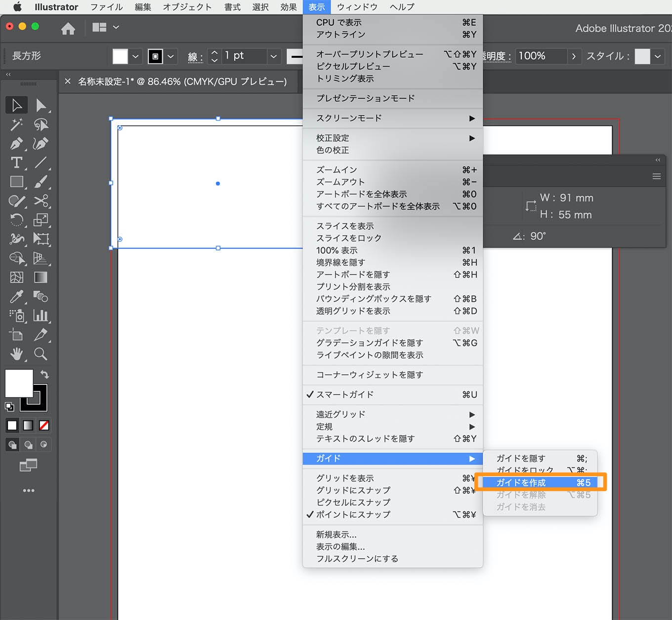The height and width of the screenshot is (620, 672).
Task: Click the Home icon
Action: 68,29
